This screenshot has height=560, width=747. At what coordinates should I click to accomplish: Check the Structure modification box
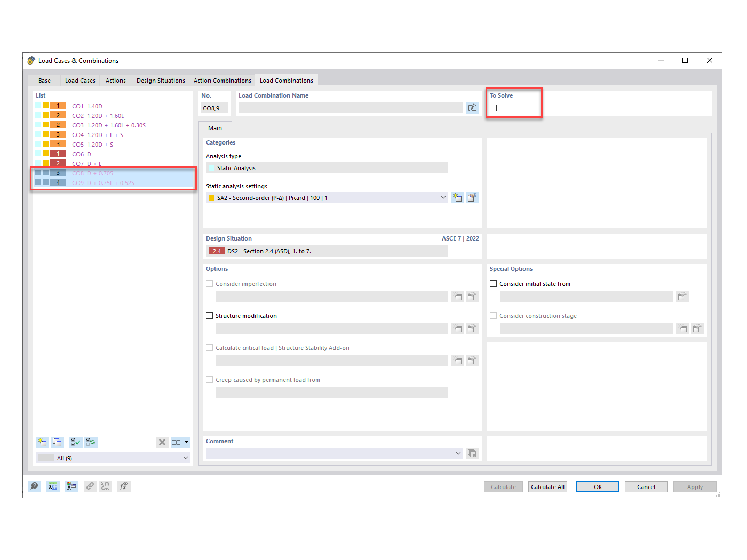point(210,316)
